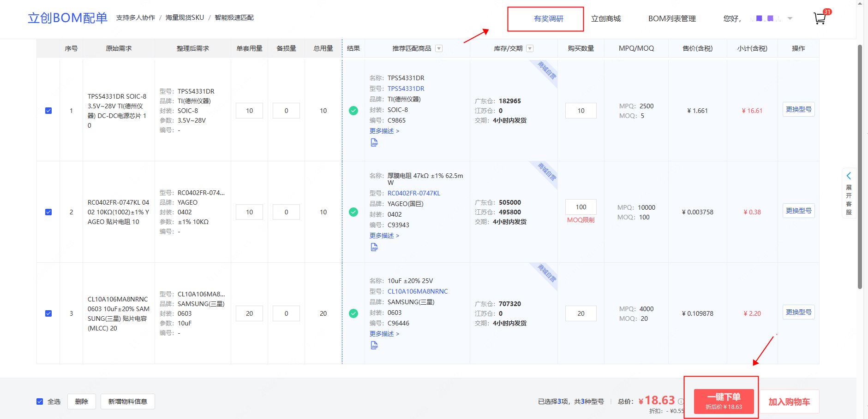Click the 小计(含税) column header
868x419 pixels.
click(752, 48)
